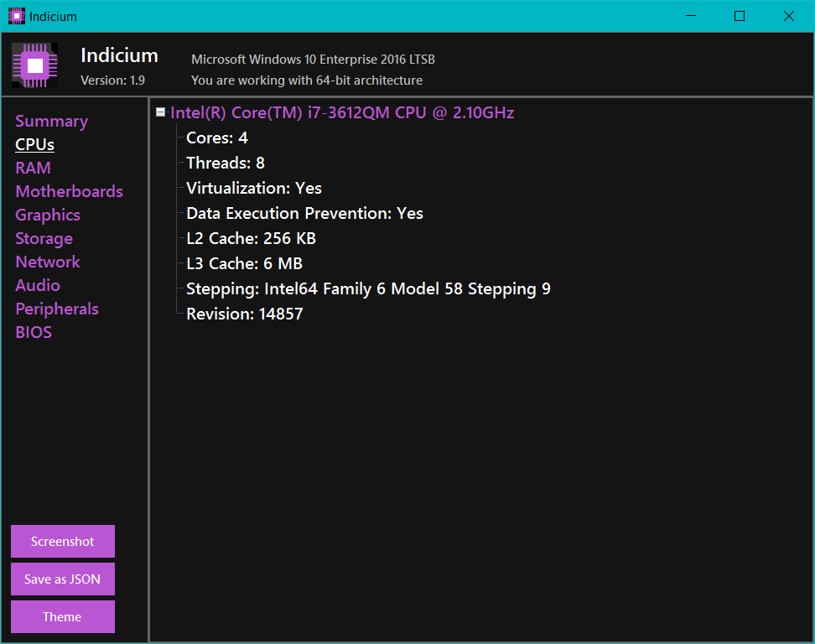Close the Indicium window
815x644 pixels.
point(788,16)
